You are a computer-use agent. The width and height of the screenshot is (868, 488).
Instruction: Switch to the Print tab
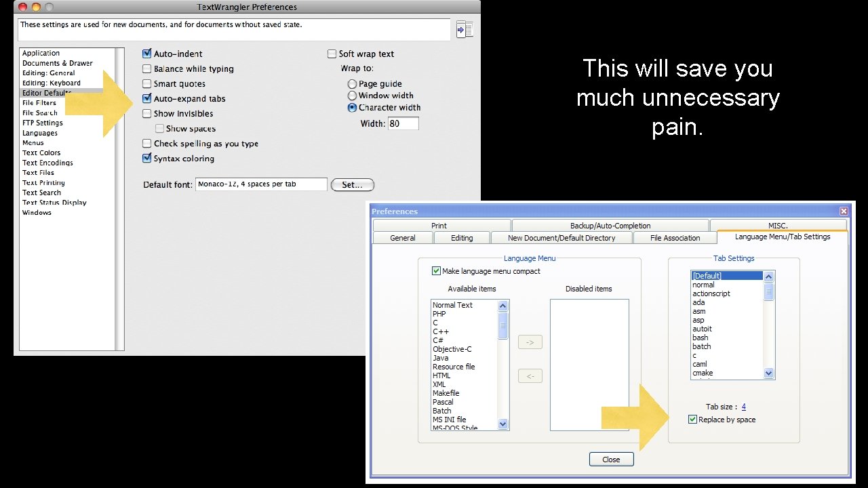click(x=441, y=226)
